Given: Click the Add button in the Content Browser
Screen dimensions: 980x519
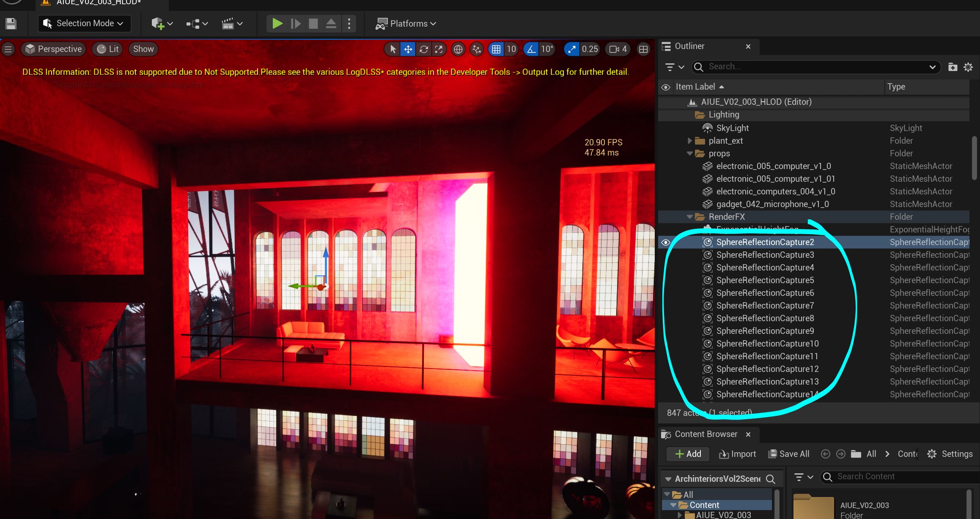Looking at the screenshot, I should pyautogui.click(x=687, y=453).
